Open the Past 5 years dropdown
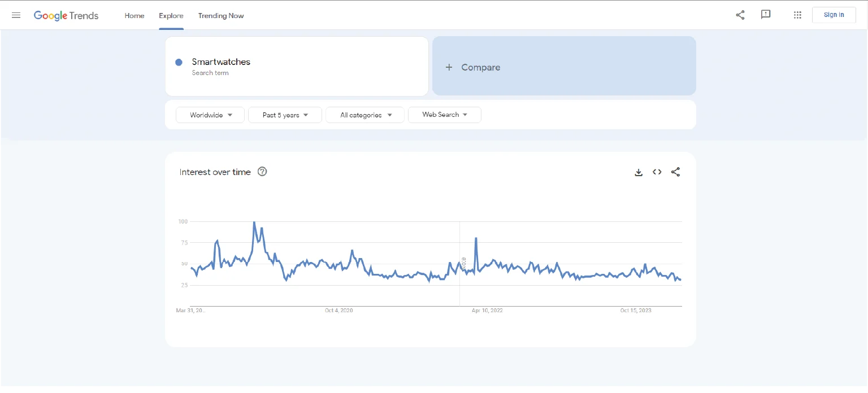Screen dimensions: 868x393 pyautogui.click(x=285, y=115)
